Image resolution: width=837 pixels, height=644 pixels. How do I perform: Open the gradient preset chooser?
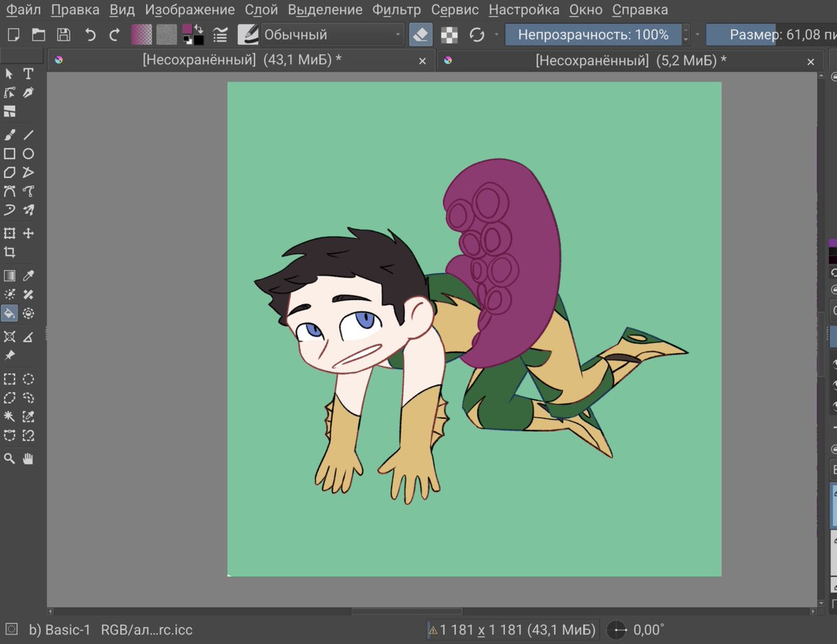pyautogui.click(x=142, y=34)
